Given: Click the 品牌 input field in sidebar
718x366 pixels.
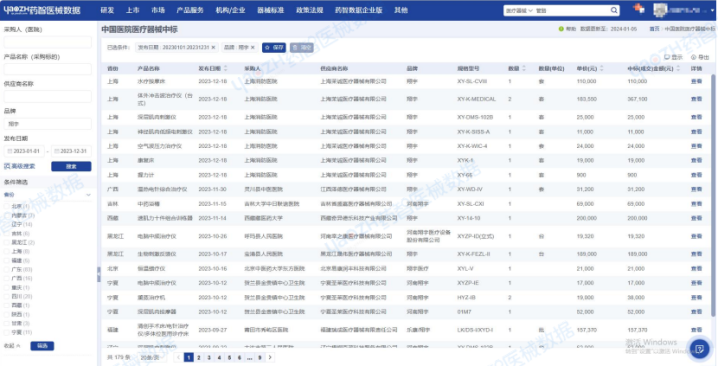Looking at the screenshot, I should pos(48,124).
